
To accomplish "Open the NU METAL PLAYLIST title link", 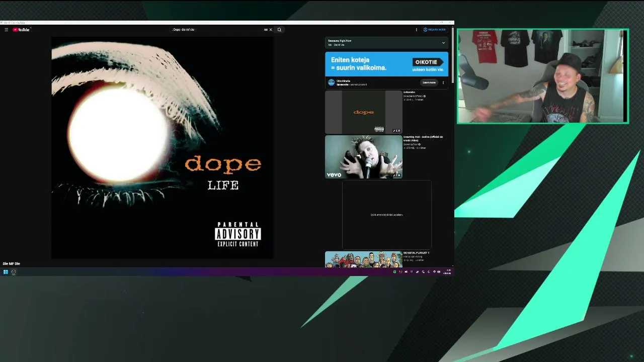I will click(x=416, y=253).
